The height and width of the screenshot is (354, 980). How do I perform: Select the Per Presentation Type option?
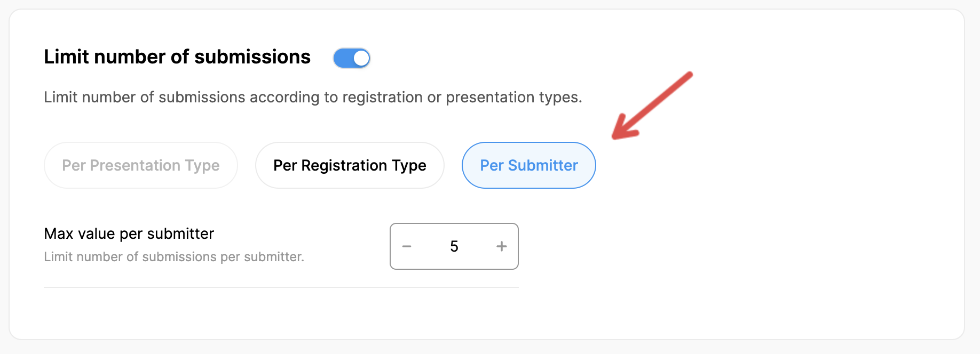(x=141, y=165)
